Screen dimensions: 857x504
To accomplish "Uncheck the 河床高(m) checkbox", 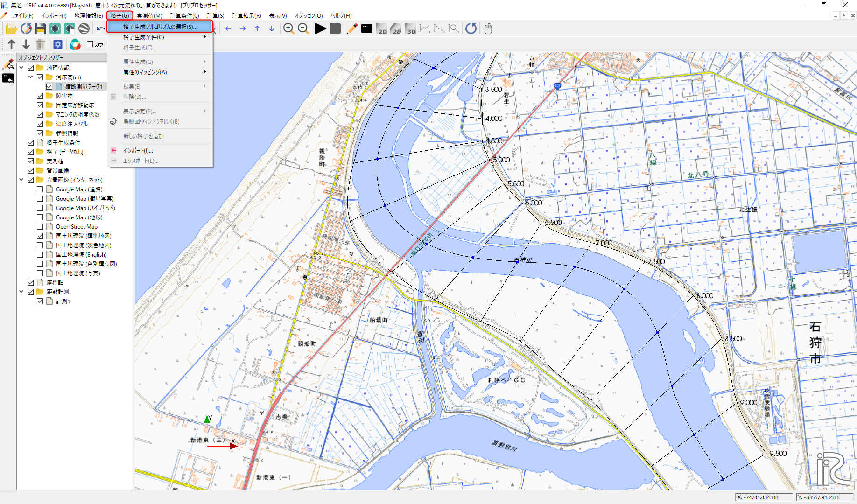I will 40,77.
